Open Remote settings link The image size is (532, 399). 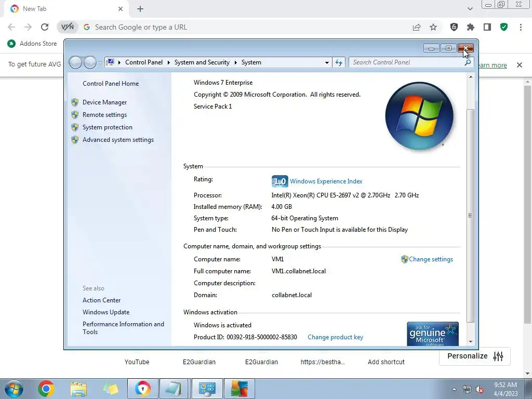click(104, 115)
